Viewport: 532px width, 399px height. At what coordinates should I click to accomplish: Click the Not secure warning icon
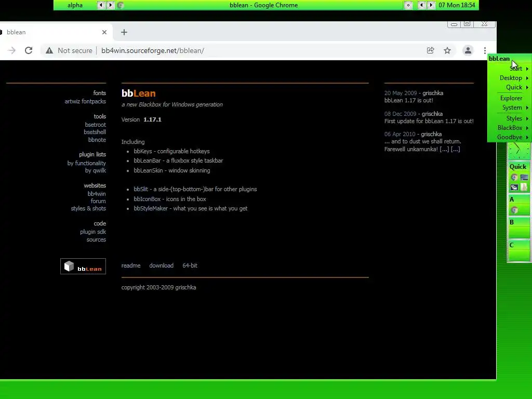point(49,50)
